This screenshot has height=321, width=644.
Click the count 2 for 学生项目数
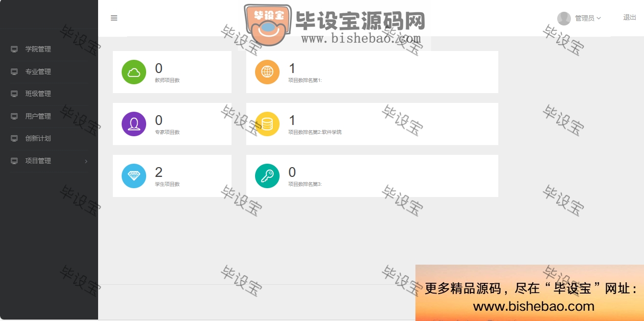click(x=158, y=172)
